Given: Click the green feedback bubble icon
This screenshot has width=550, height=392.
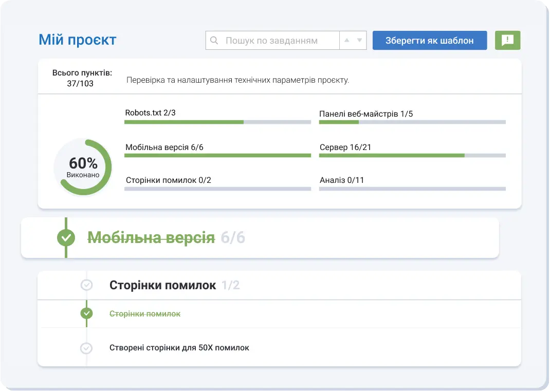Looking at the screenshot, I should [x=507, y=40].
